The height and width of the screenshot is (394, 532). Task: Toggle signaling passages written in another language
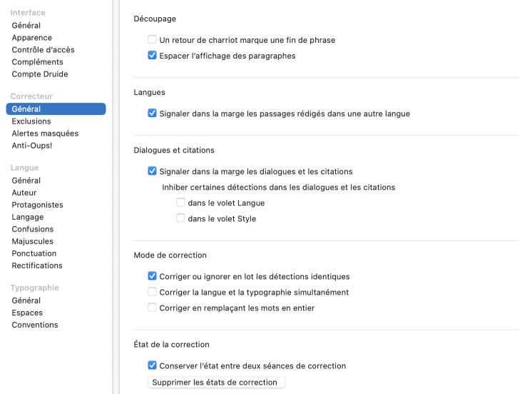(x=152, y=113)
